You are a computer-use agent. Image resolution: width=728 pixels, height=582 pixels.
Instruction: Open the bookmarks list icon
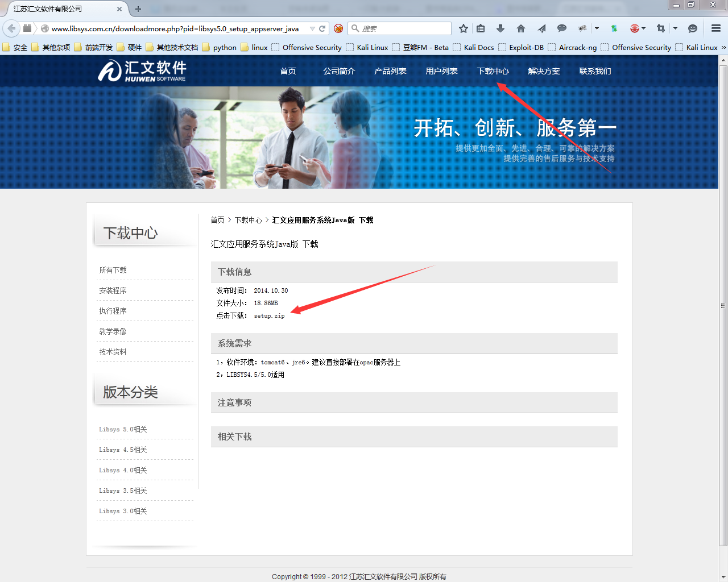click(481, 28)
